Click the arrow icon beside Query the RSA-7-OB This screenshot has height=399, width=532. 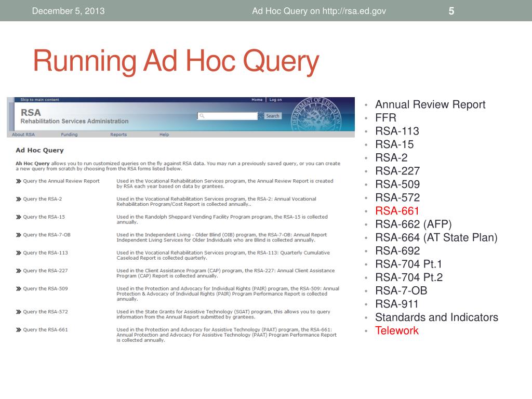19,235
